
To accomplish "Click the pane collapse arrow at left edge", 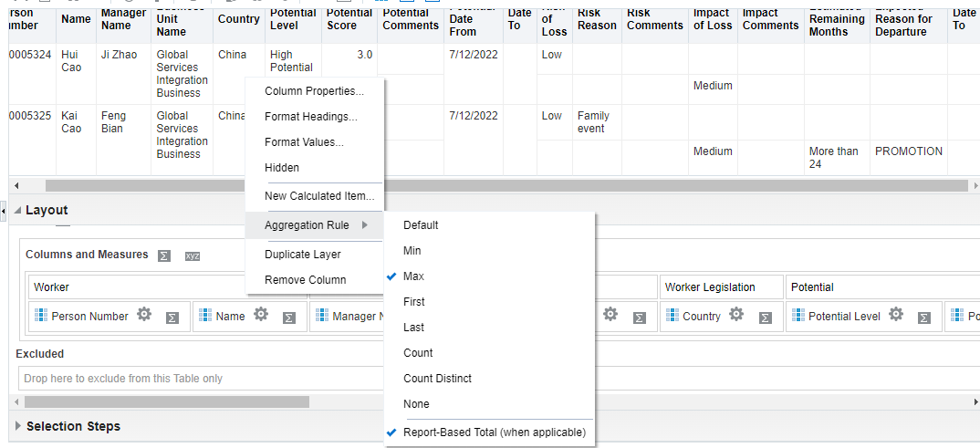I will tap(3, 212).
